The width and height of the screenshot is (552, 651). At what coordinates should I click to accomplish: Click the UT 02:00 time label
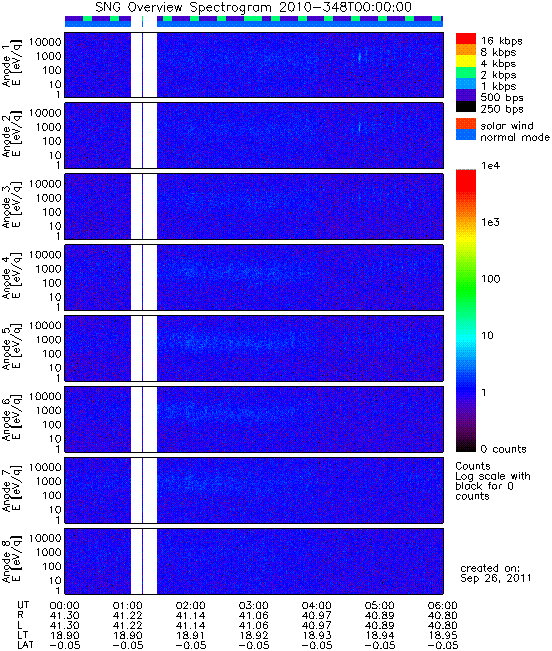coord(190,606)
